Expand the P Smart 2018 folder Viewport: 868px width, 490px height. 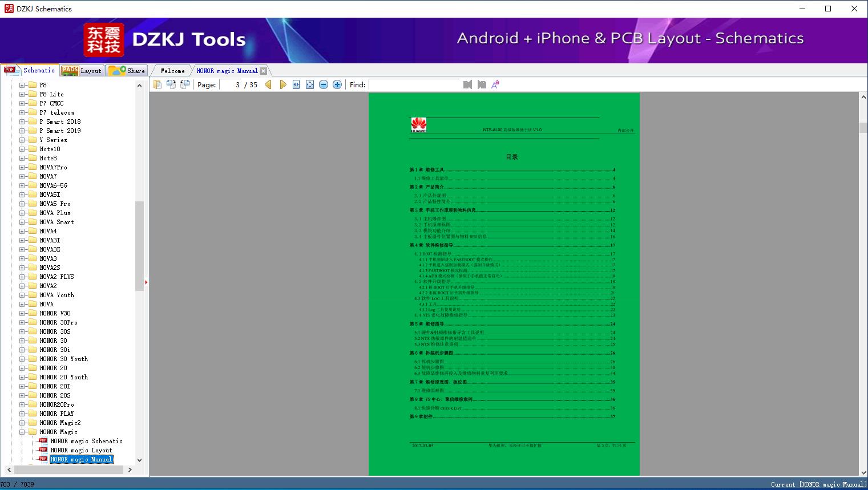(x=22, y=122)
